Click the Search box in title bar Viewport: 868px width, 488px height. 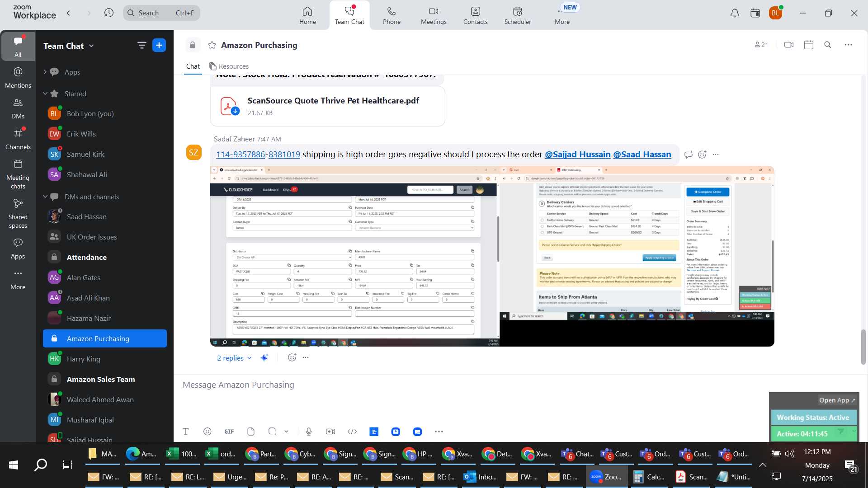tap(161, 13)
